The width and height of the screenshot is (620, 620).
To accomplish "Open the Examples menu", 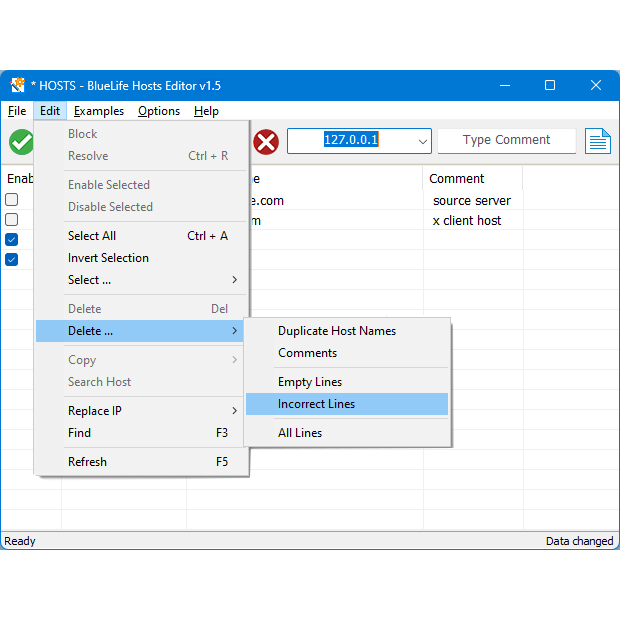I will 99,111.
